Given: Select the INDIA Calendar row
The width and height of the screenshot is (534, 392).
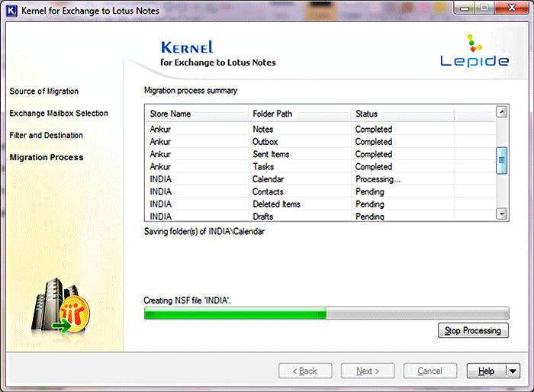Looking at the screenshot, I should point(320,179).
